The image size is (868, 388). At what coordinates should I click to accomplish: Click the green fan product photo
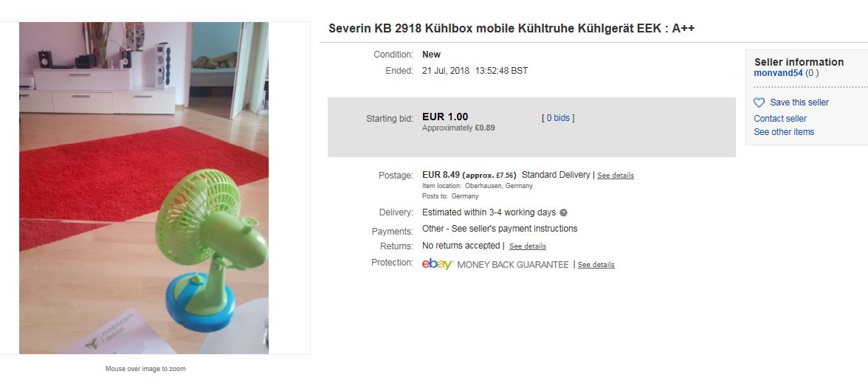click(x=144, y=188)
